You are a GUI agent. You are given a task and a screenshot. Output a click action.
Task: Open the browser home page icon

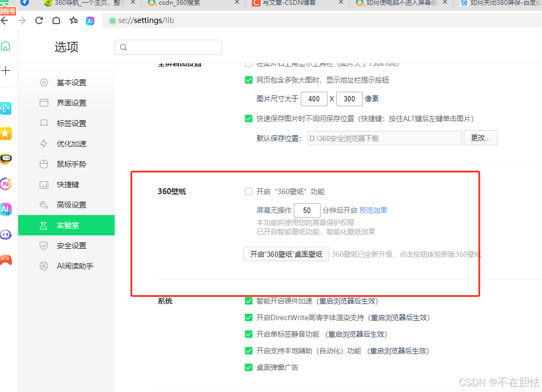[56, 20]
